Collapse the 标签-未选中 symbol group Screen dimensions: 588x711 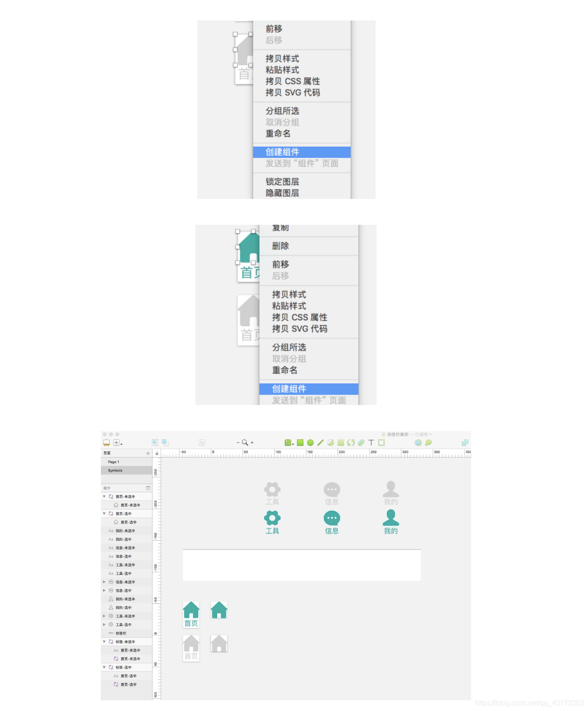(x=104, y=642)
